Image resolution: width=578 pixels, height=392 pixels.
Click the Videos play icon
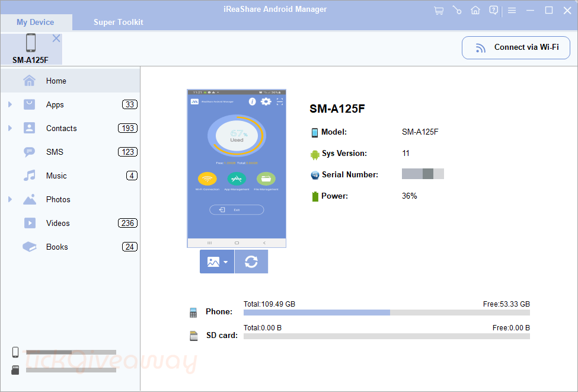(30, 223)
